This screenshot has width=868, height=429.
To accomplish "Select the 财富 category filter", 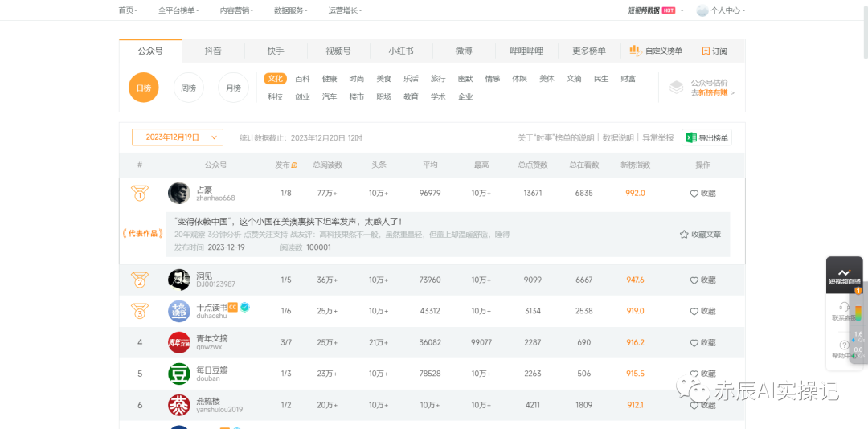I will point(628,79).
